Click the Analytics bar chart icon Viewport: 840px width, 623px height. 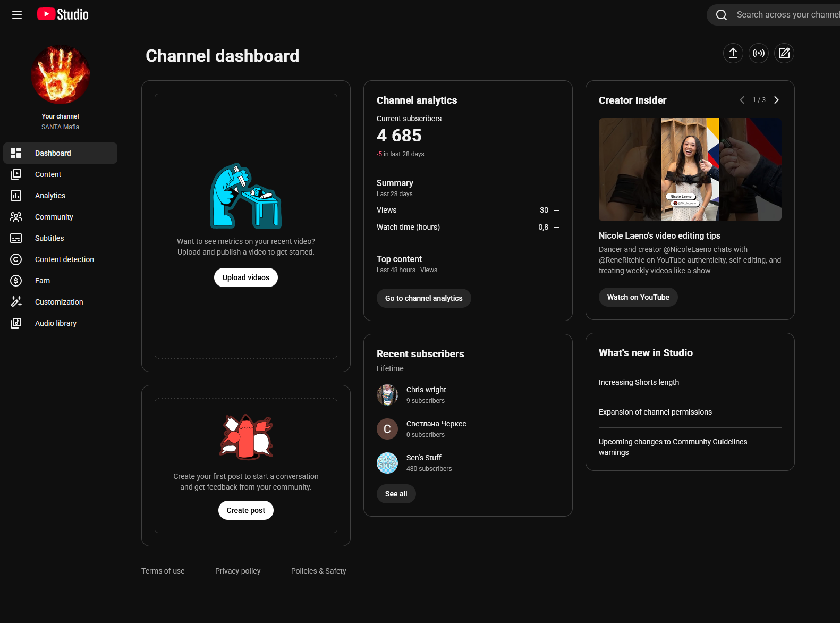point(16,196)
